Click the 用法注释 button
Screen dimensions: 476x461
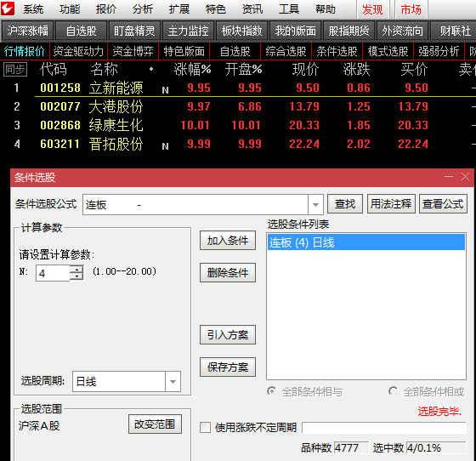pos(391,204)
